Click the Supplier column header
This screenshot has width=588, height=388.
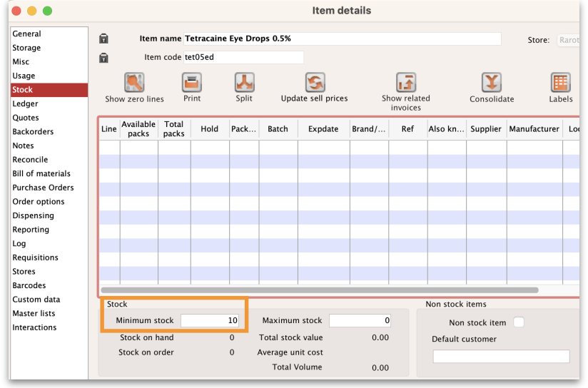click(486, 129)
